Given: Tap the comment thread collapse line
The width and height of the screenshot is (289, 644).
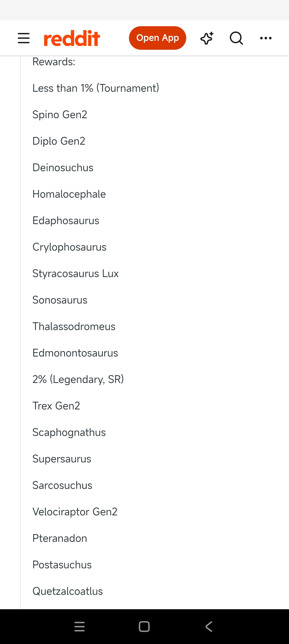Looking at the screenshot, I should [x=21, y=332].
